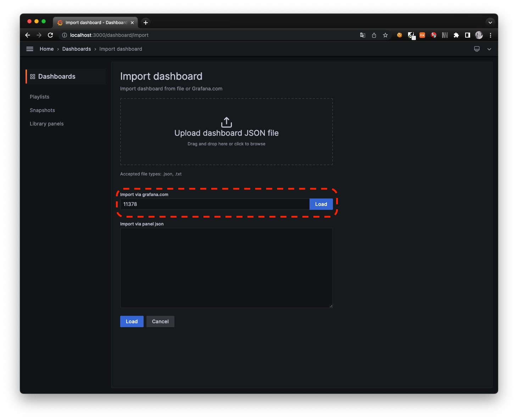The width and height of the screenshot is (518, 420).
Task: Click the 'Import dashboard' page heading
Action: tap(161, 76)
